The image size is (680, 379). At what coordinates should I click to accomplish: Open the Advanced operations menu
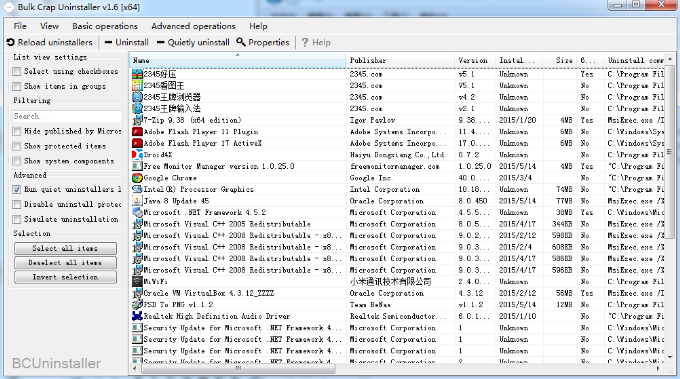pyautogui.click(x=193, y=26)
